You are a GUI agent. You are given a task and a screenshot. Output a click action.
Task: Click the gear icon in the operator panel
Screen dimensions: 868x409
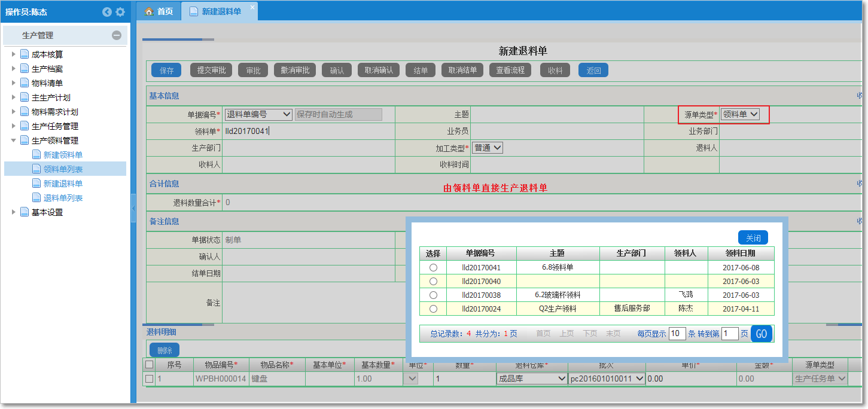point(120,11)
